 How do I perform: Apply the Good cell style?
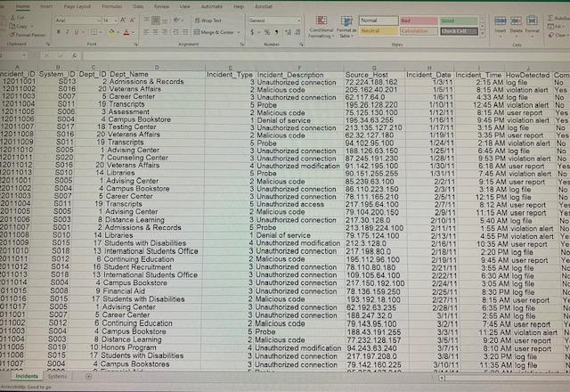click(x=459, y=20)
